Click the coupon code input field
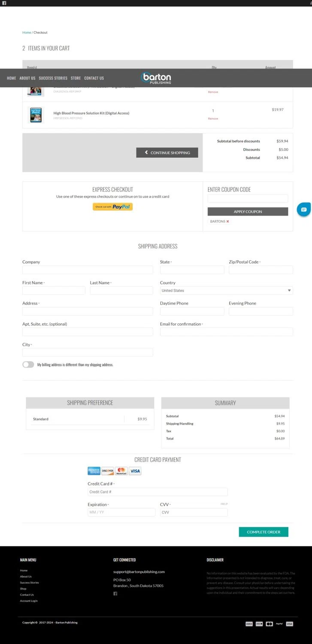 pos(248,198)
